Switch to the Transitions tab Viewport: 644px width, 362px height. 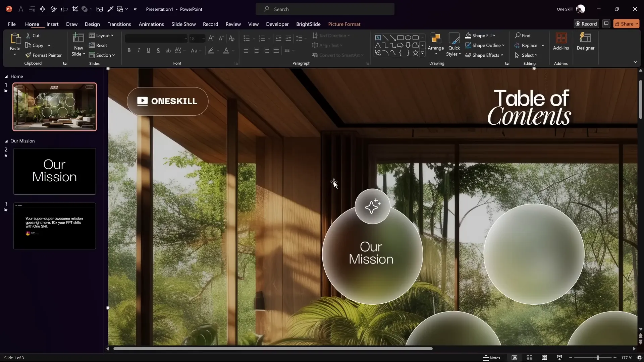click(119, 24)
